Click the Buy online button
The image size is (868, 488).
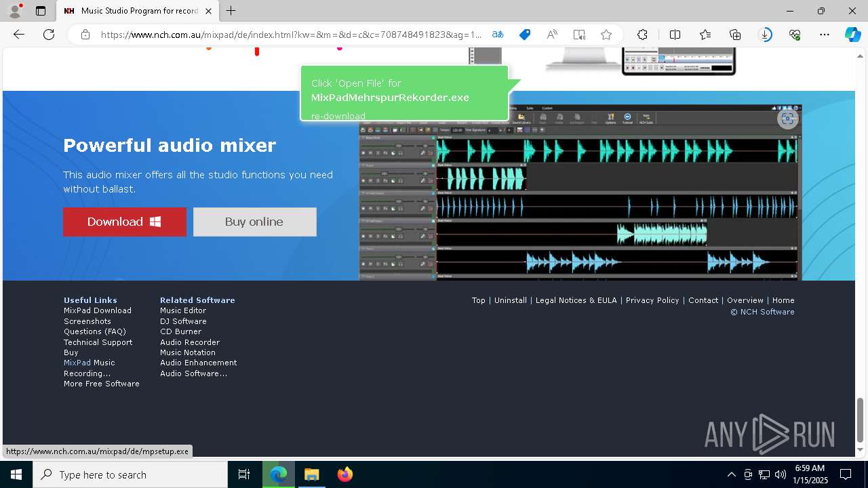click(x=254, y=222)
